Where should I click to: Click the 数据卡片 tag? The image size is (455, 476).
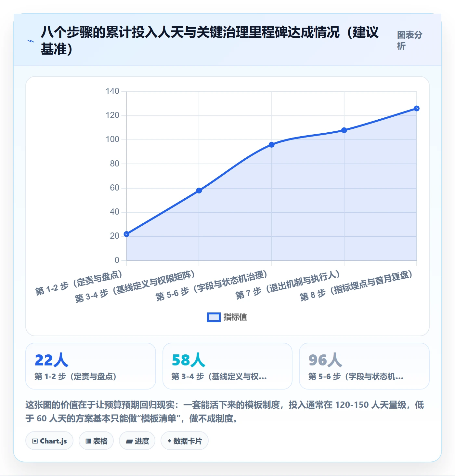point(185,441)
